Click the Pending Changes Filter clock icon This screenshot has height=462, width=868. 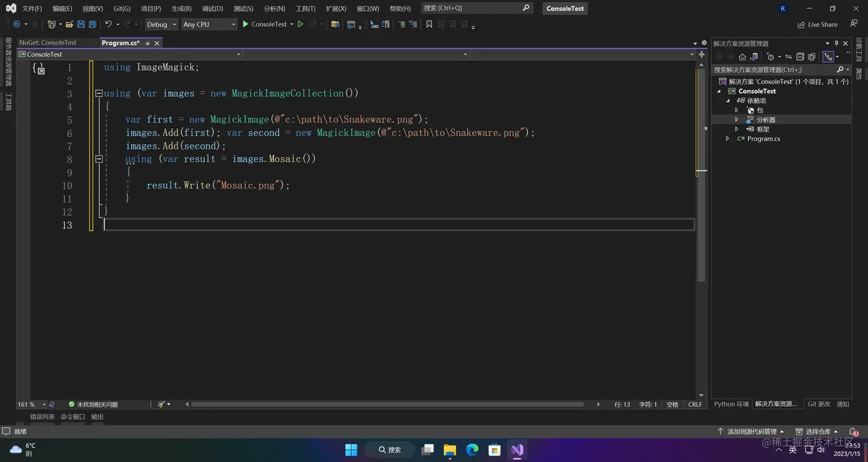tap(770, 57)
